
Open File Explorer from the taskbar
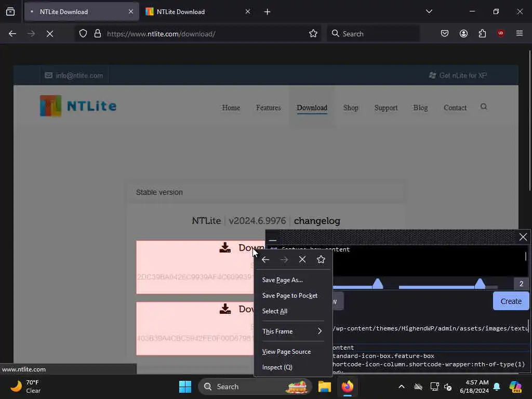pos(325,387)
